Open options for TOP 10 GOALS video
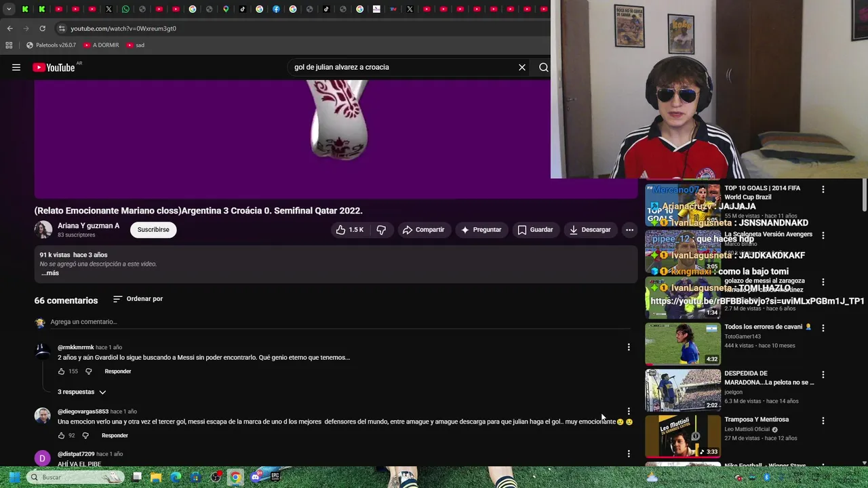The height and width of the screenshot is (488, 868). (823, 189)
